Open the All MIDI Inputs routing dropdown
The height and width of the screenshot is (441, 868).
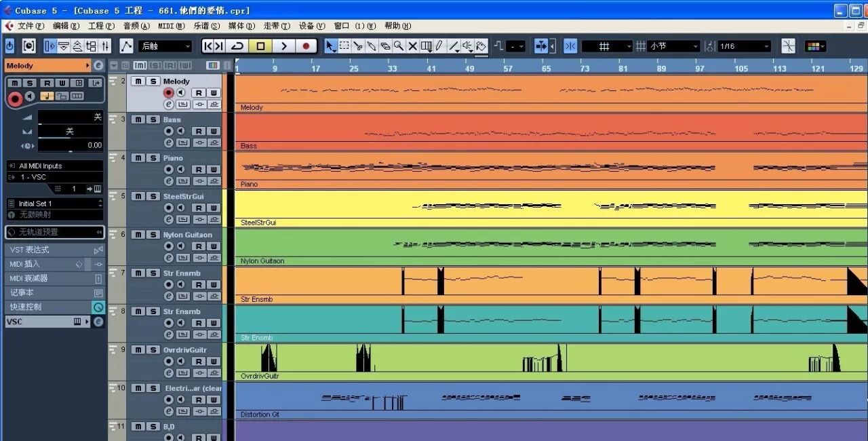[56, 166]
